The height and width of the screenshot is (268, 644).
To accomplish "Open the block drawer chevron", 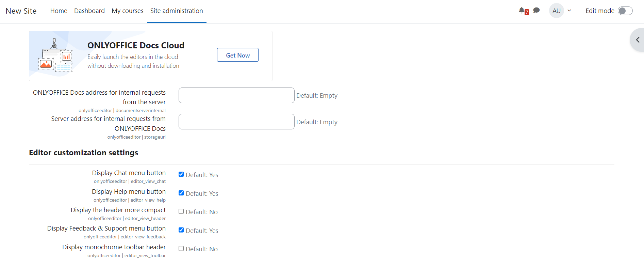I will tap(638, 40).
